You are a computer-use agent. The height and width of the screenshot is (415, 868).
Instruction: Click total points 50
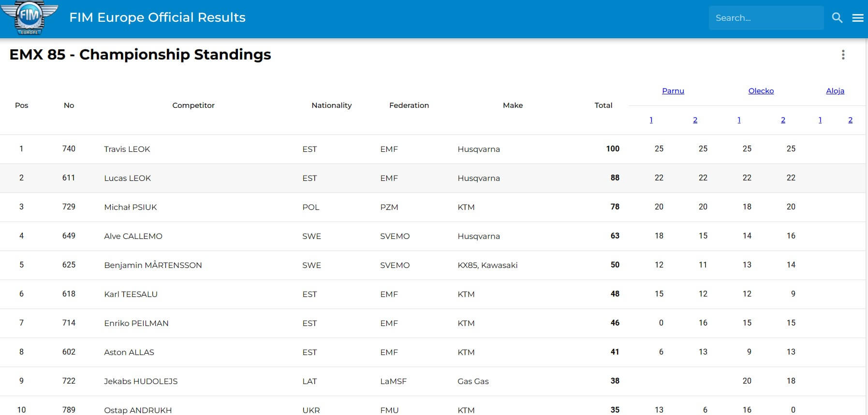click(x=615, y=265)
